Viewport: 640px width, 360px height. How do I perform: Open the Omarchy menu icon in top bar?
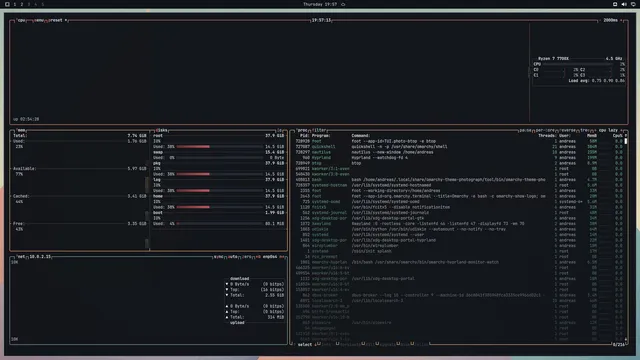point(7,4)
